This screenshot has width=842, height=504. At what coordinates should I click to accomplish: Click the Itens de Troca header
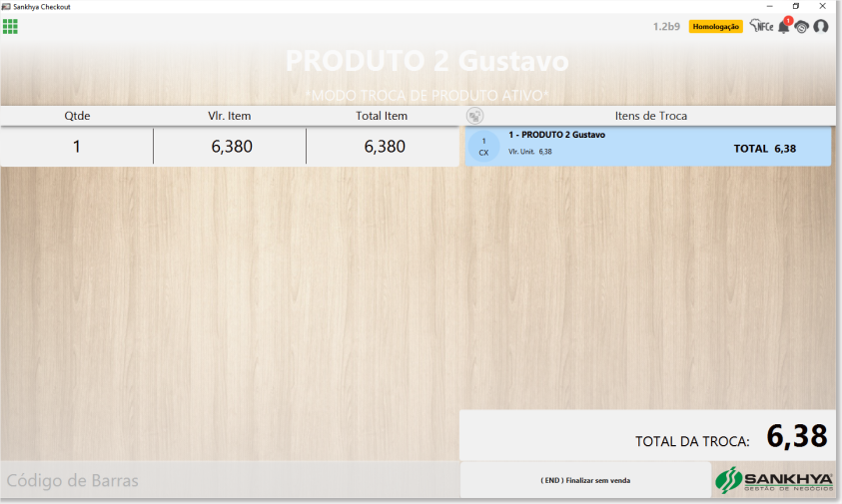pos(651,116)
